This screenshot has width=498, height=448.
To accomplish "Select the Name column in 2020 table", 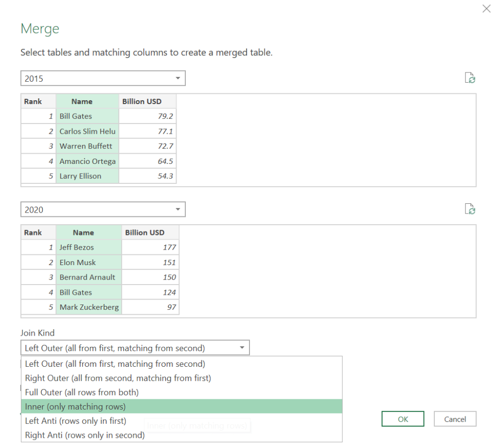I will [x=83, y=233].
